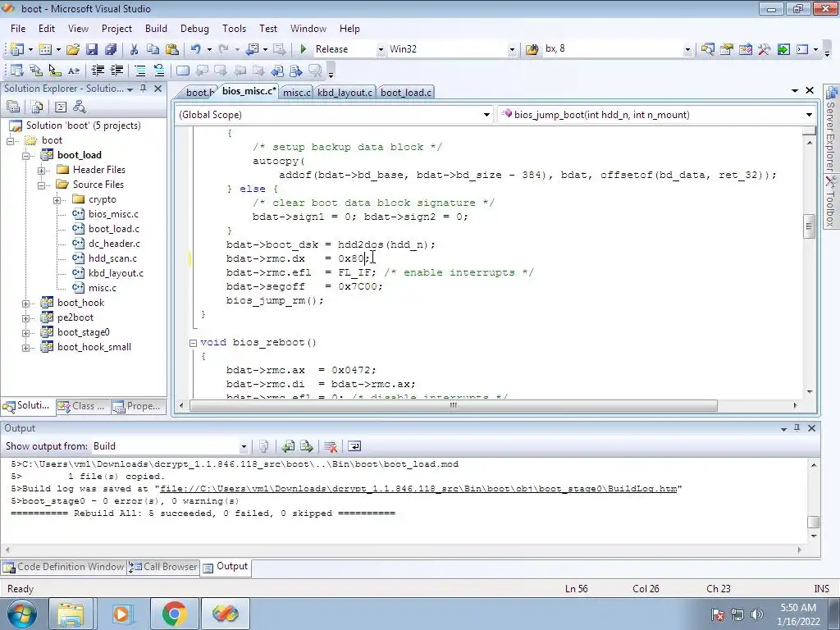Open the Properties Window toolbar icon
Viewport: 840px width, 630px height.
pos(727,49)
